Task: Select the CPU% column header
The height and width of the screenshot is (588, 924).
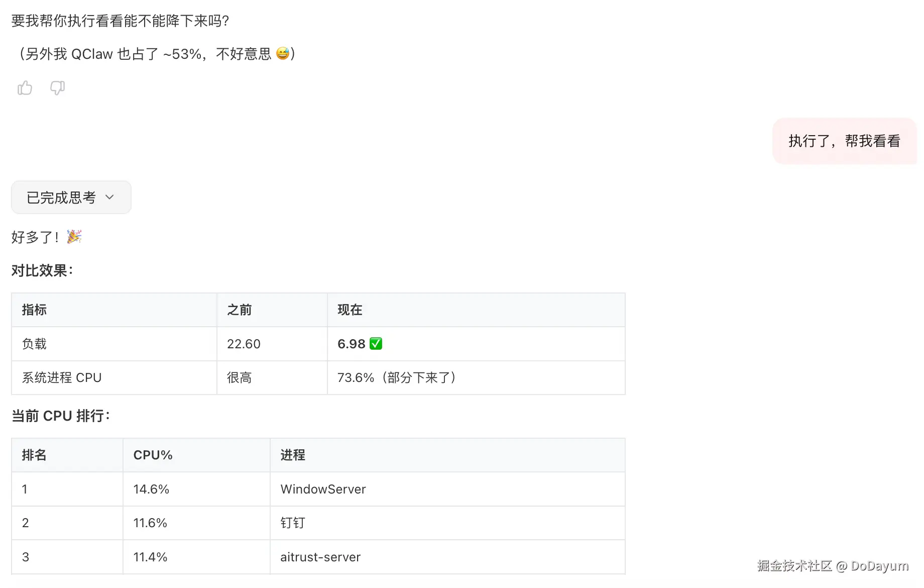Action: pyautogui.click(x=152, y=455)
